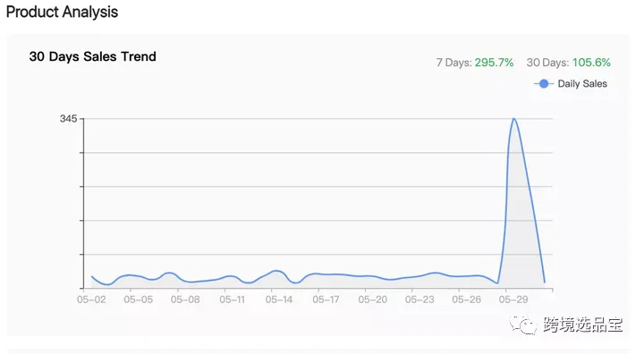Select the 05-26 date on x-axis
The image size is (644, 354).
tap(466, 299)
